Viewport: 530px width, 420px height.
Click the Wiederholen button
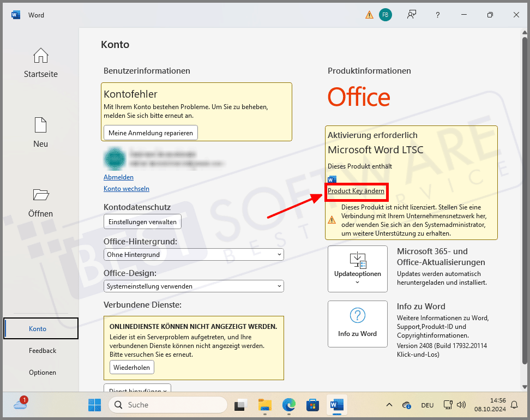tap(132, 367)
